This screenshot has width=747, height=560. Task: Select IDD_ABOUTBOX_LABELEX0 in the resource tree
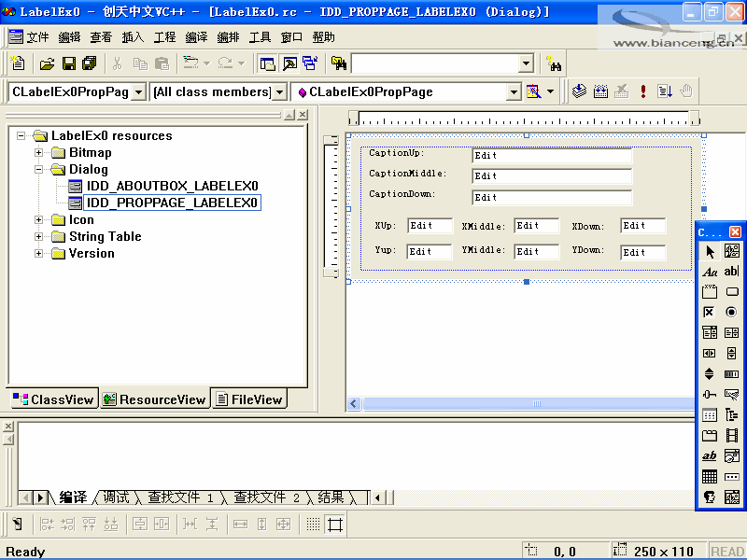(x=172, y=186)
